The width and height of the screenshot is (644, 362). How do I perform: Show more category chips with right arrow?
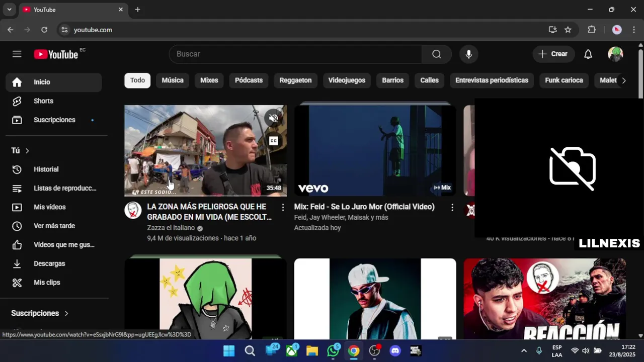(x=624, y=80)
